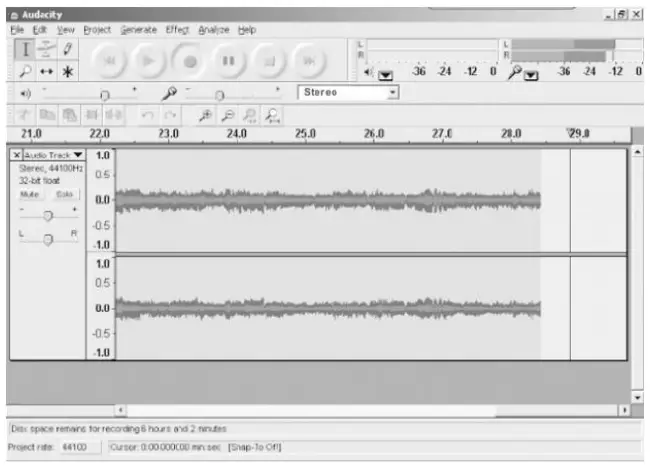Click the '[Snap-To Off]' status text
Screen dimensions: 650x466
[x=255, y=447]
